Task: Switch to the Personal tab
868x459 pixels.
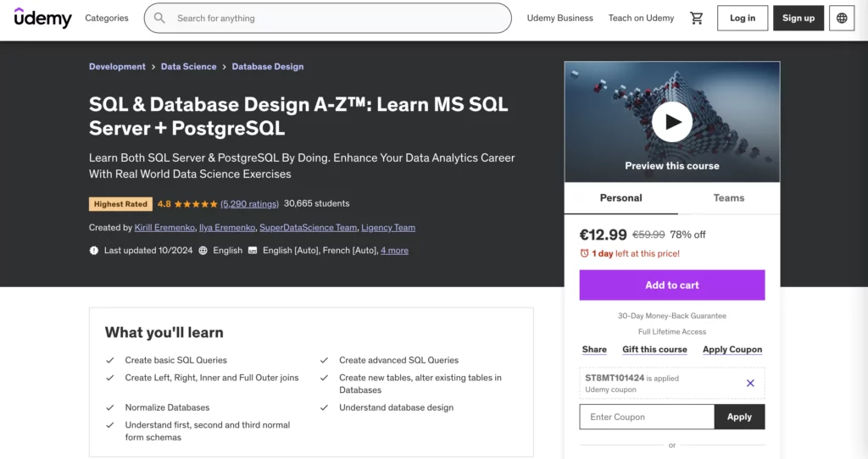Action: tap(621, 198)
